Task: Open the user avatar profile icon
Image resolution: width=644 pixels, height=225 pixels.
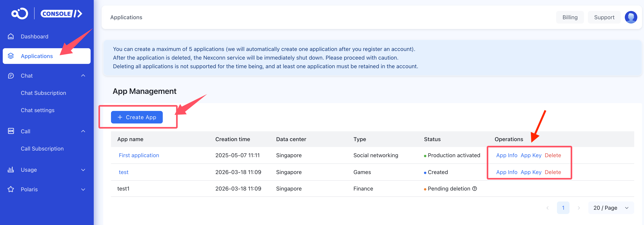Action: (630, 17)
